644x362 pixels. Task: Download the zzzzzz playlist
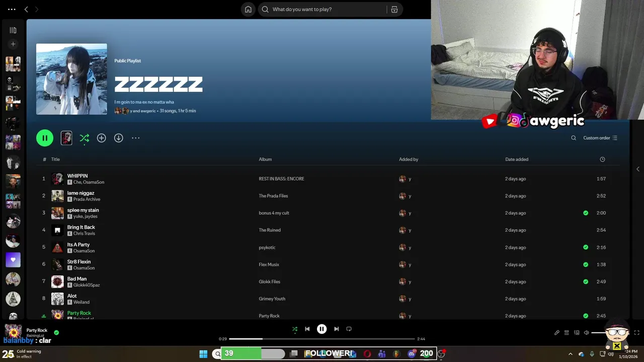118,138
